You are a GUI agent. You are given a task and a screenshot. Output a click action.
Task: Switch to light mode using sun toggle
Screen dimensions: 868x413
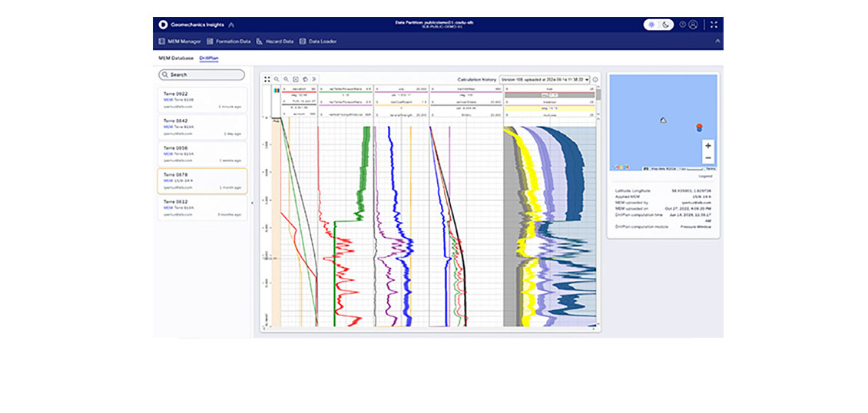tap(651, 25)
